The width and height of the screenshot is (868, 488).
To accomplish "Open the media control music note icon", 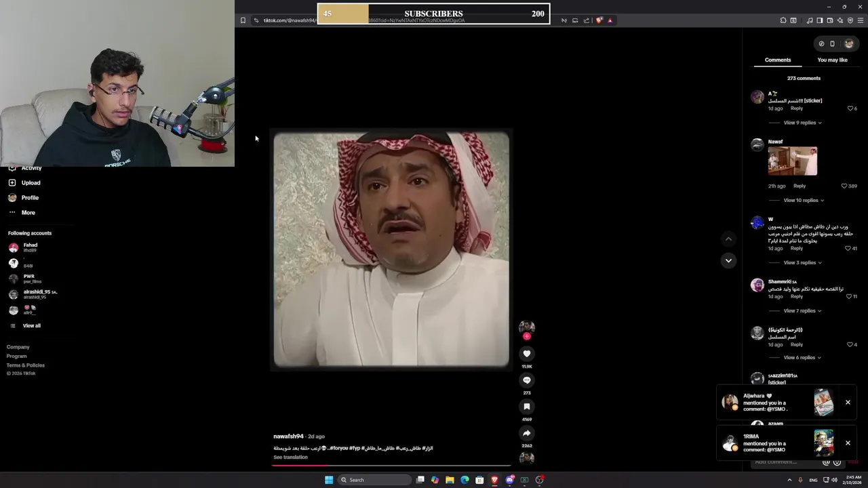I will (810, 20).
